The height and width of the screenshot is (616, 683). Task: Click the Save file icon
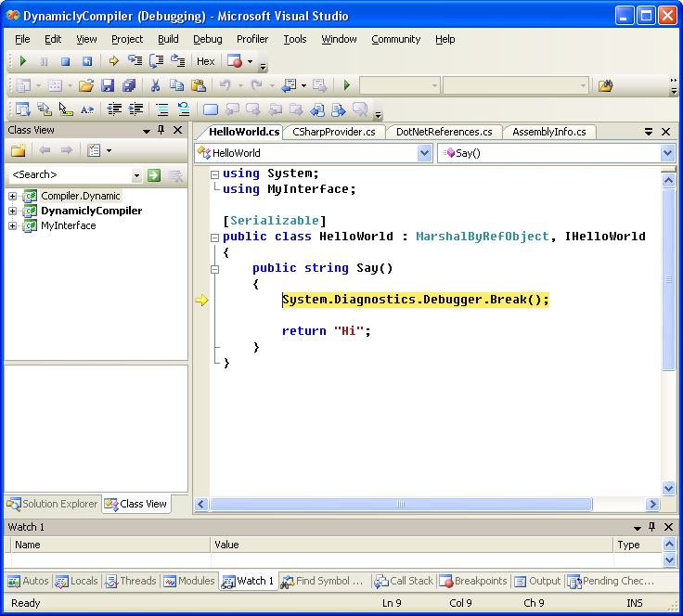pos(108,85)
